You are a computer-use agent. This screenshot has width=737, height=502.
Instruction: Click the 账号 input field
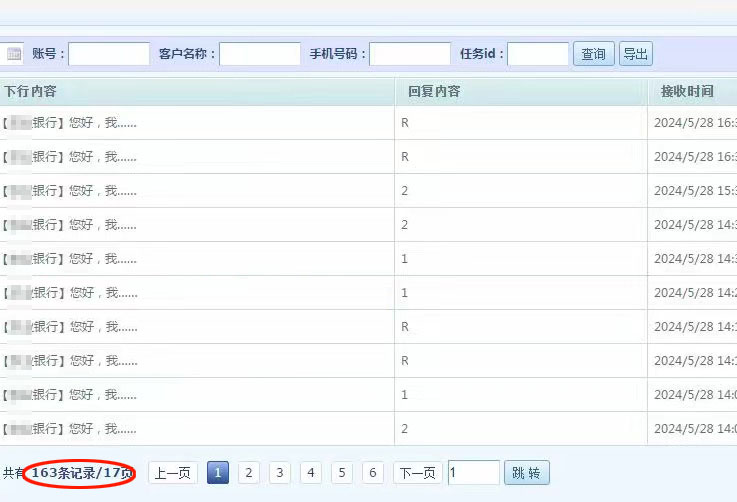click(x=108, y=54)
